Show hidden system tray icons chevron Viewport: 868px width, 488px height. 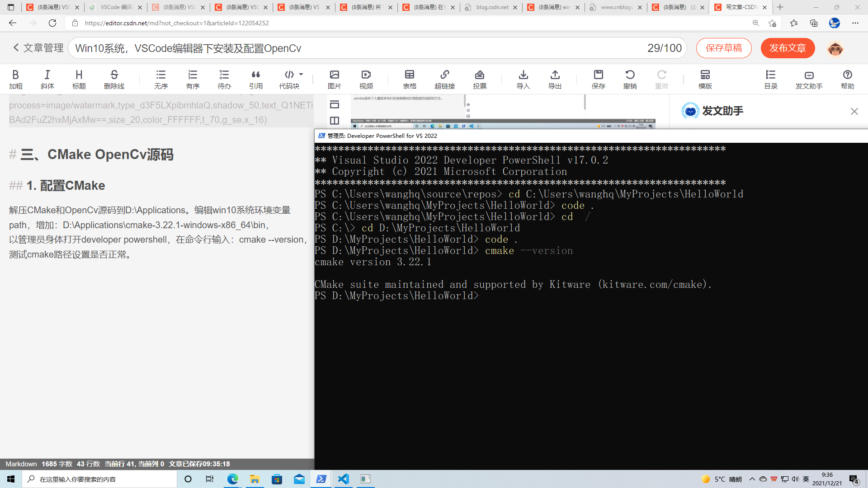(x=752, y=479)
